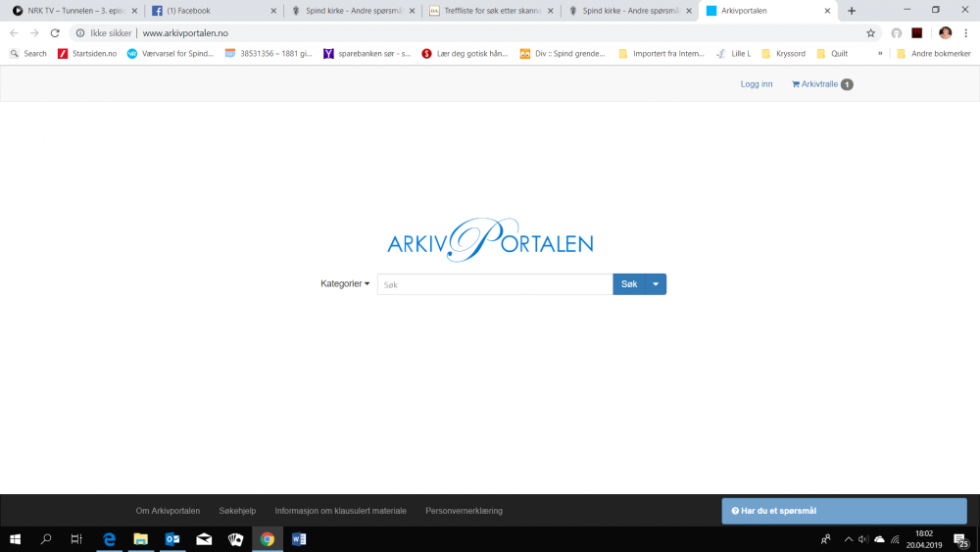980x552 pixels.
Task: Go back to previous page
Action: pos(14,33)
